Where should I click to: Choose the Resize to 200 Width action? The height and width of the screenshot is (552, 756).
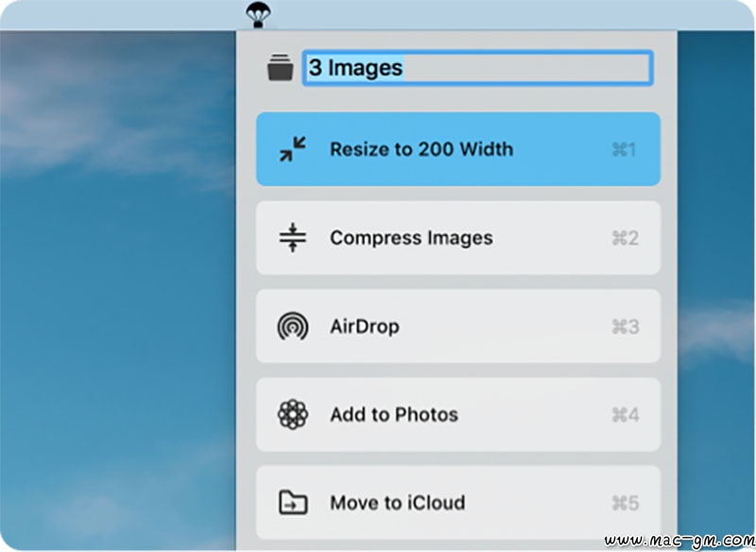(458, 149)
